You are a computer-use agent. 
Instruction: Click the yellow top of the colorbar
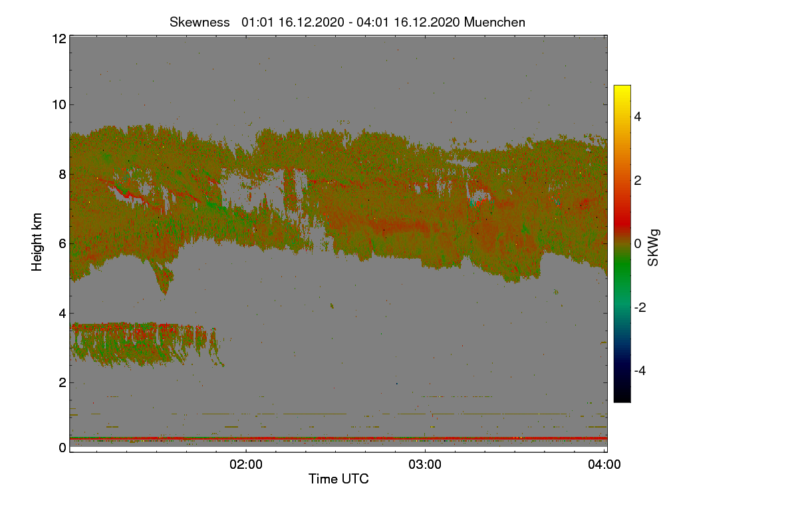pyautogui.click(x=622, y=90)
